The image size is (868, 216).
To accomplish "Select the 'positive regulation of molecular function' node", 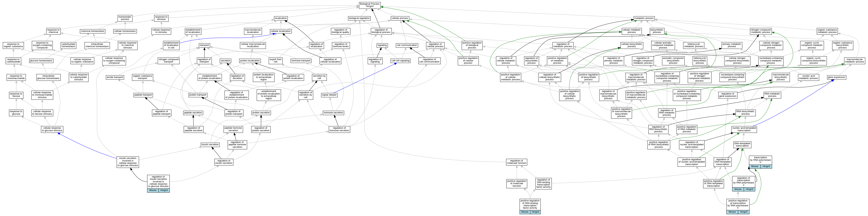I will [517, 183].
